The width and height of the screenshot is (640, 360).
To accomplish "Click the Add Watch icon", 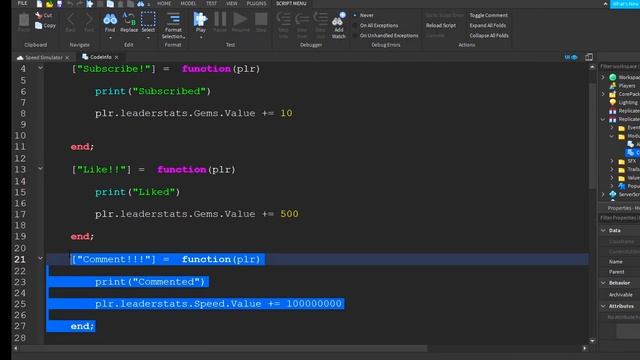I will point(338,19).
